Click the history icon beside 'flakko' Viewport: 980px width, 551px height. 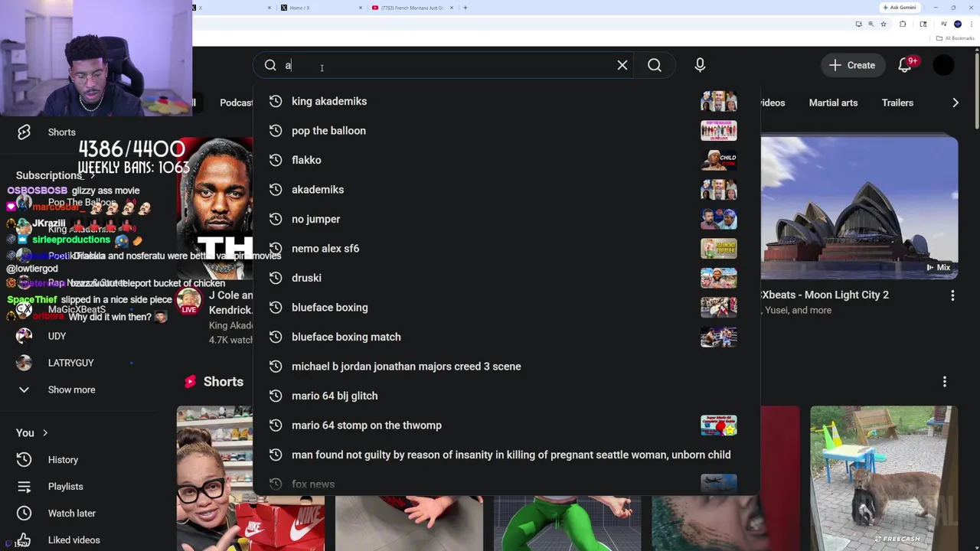coord(276,160)
